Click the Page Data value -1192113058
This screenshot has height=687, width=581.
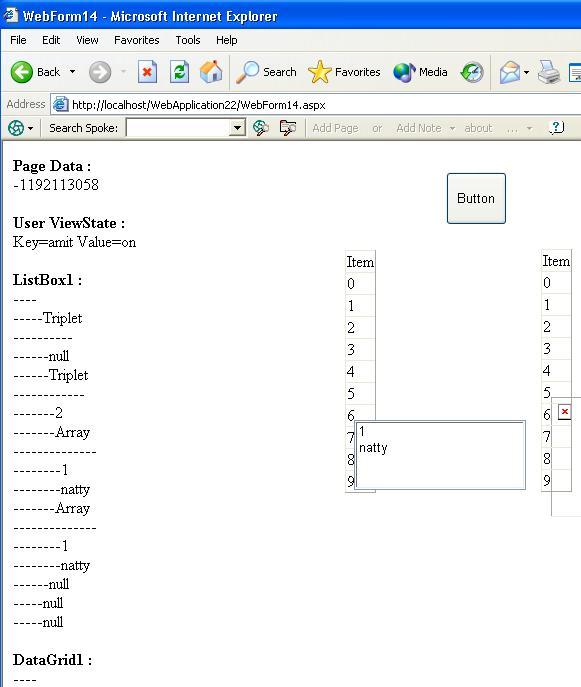pos(56,185)
